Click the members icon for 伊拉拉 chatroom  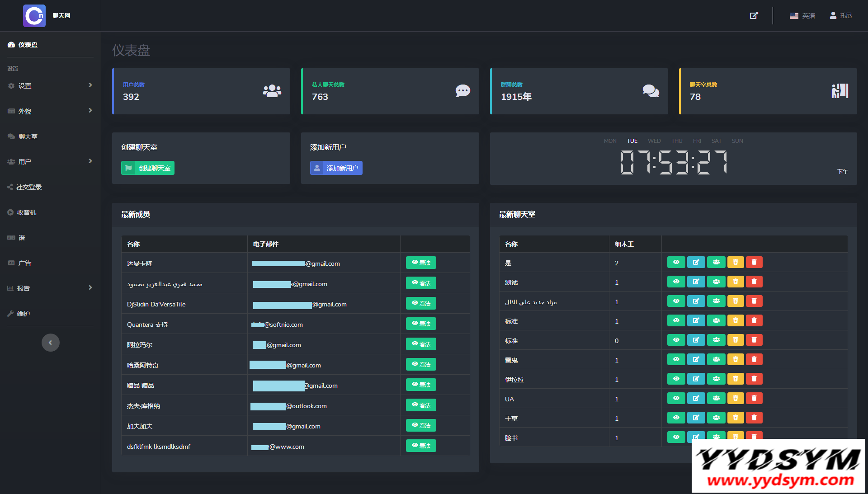tap(716, 379)
